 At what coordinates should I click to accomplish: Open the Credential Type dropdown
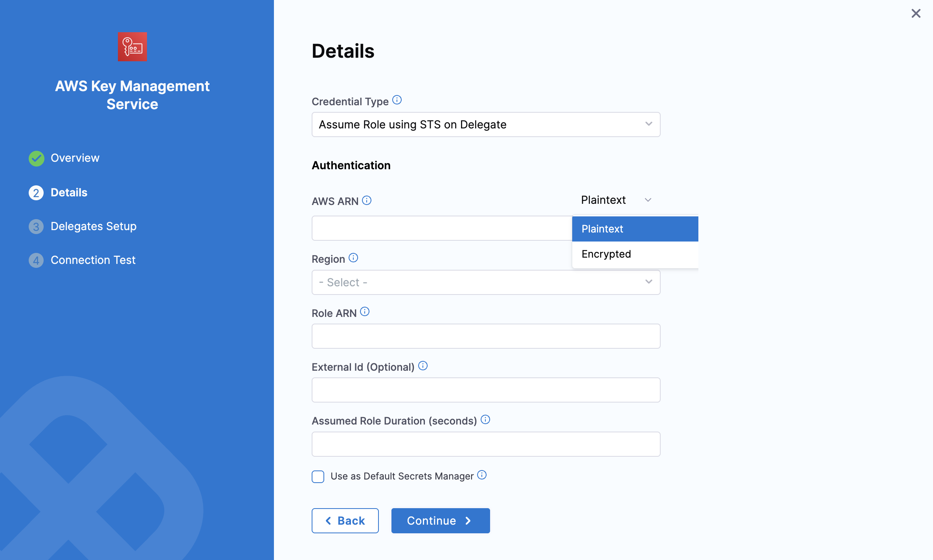[486, 124]
